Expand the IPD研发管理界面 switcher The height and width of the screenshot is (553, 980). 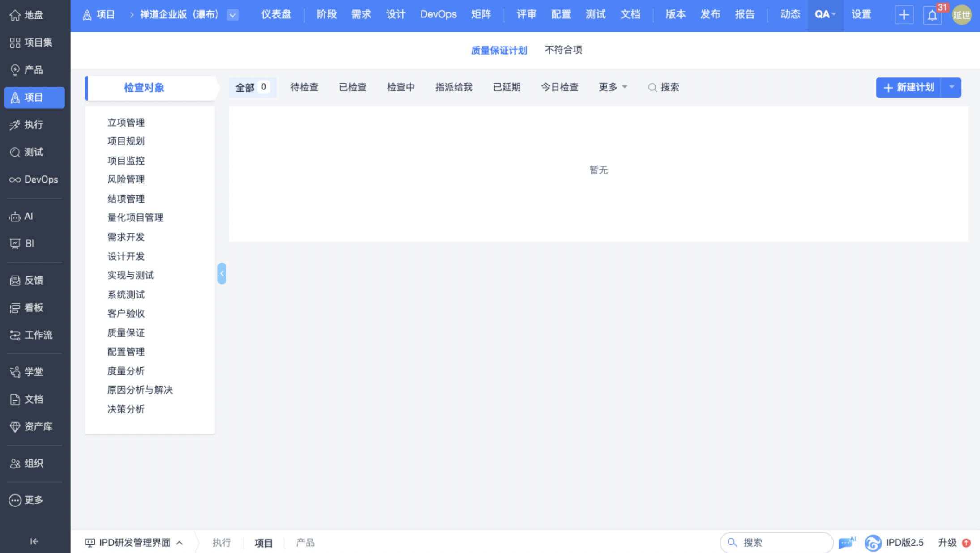(x=134, y=542)
